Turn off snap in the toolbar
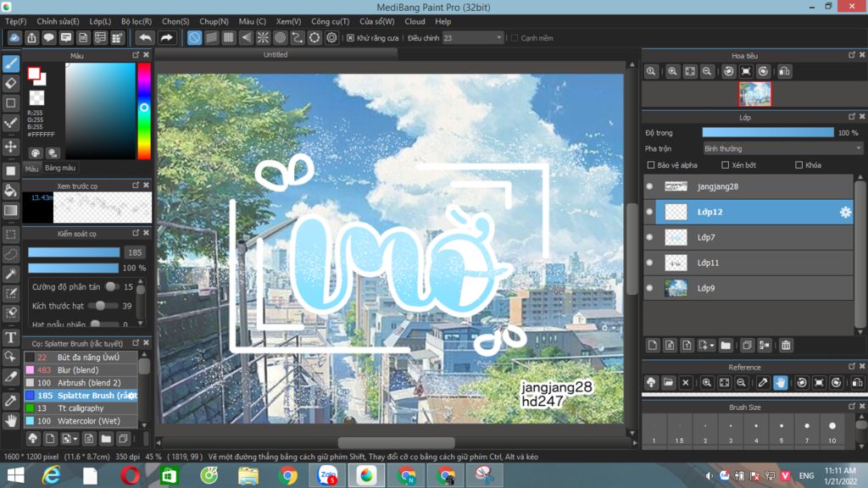This screenshot has width=868, height=488. click(x=194, y=37)
